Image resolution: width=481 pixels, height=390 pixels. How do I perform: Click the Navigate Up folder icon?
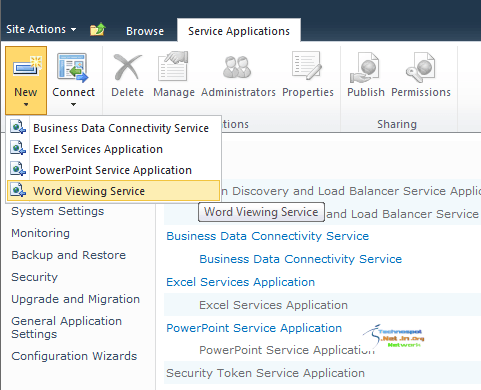click(x=98, y=30)
